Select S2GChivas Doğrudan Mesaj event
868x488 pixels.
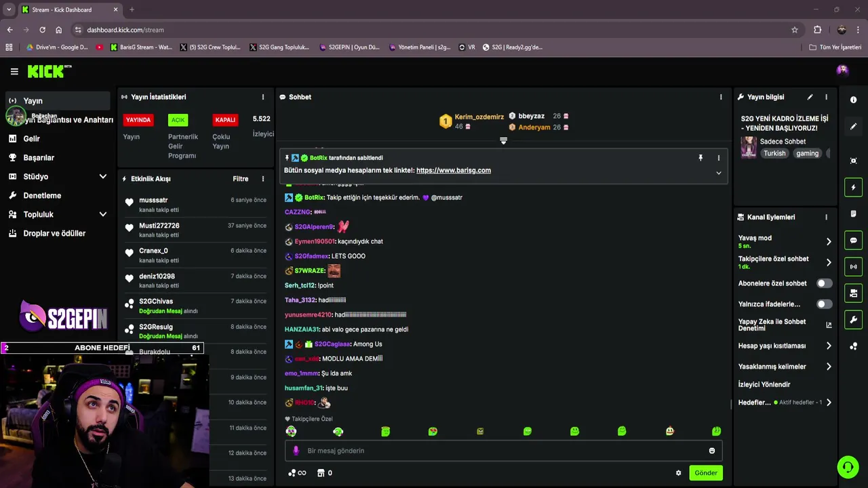pos(197,306)
